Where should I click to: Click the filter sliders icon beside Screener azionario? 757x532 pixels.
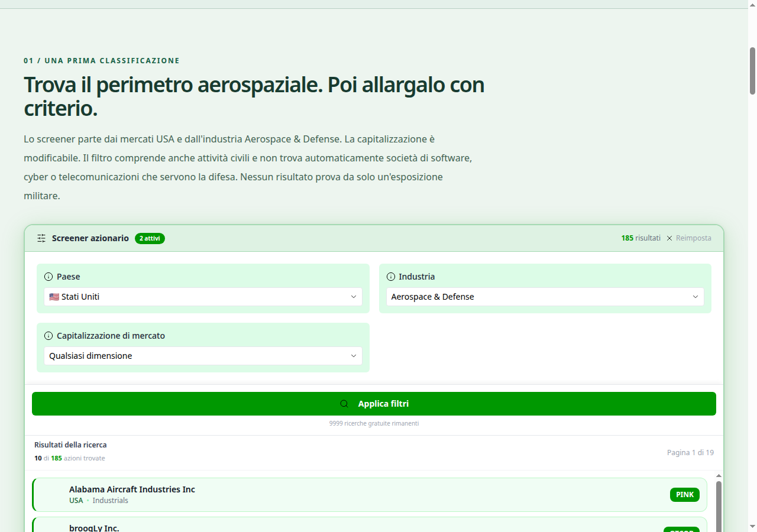[x=41, y=238]
